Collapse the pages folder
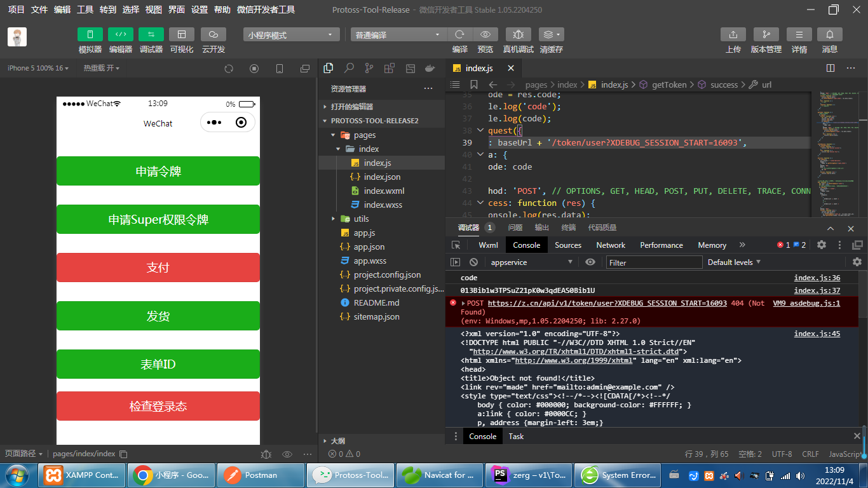 381,135
